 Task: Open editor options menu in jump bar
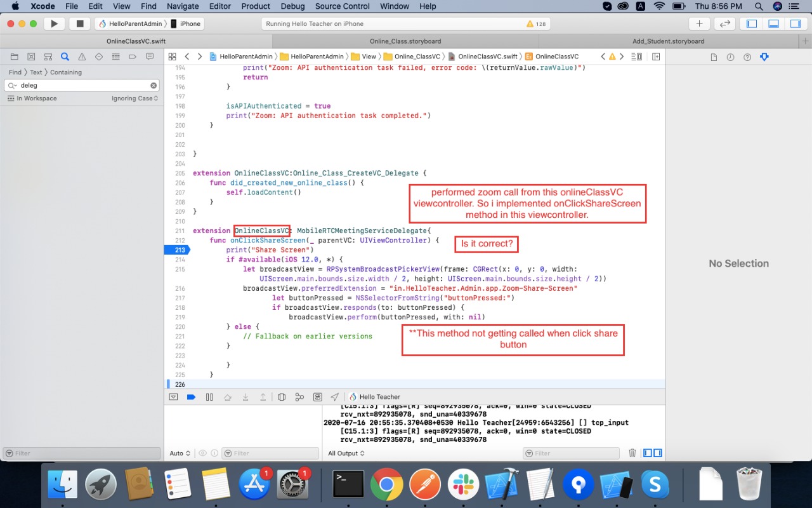point(638,57)
